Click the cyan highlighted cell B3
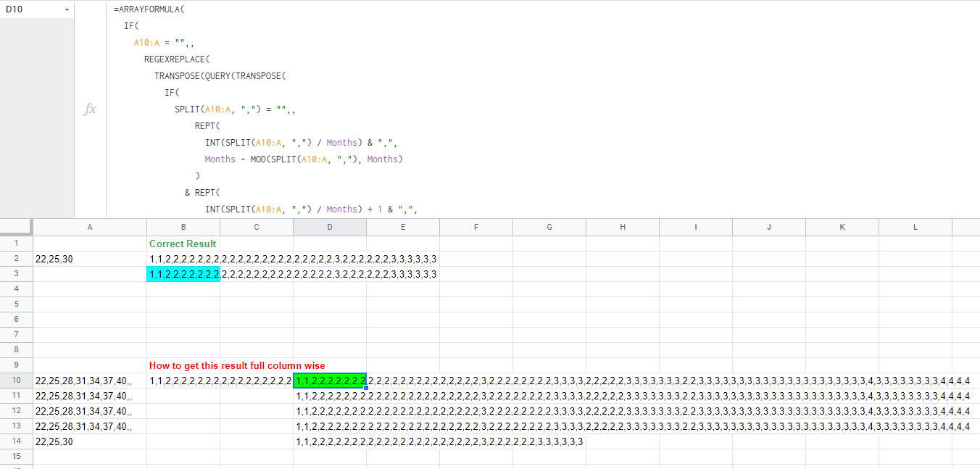 point(183,274)
